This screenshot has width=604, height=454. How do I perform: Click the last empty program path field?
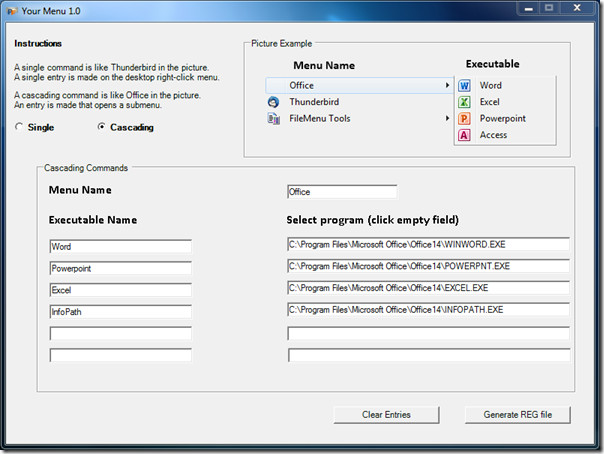(x=429, y=355)
